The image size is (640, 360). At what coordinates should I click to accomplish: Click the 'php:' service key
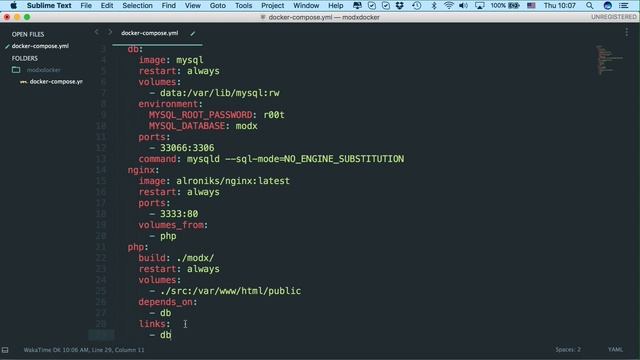coord(138,247)
